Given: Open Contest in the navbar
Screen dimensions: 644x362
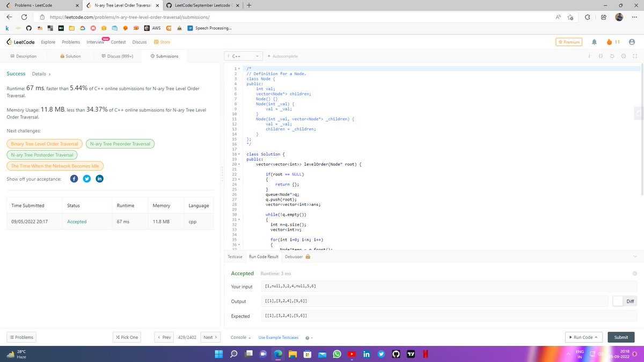Looking at the screenshot, I should 118,42.
